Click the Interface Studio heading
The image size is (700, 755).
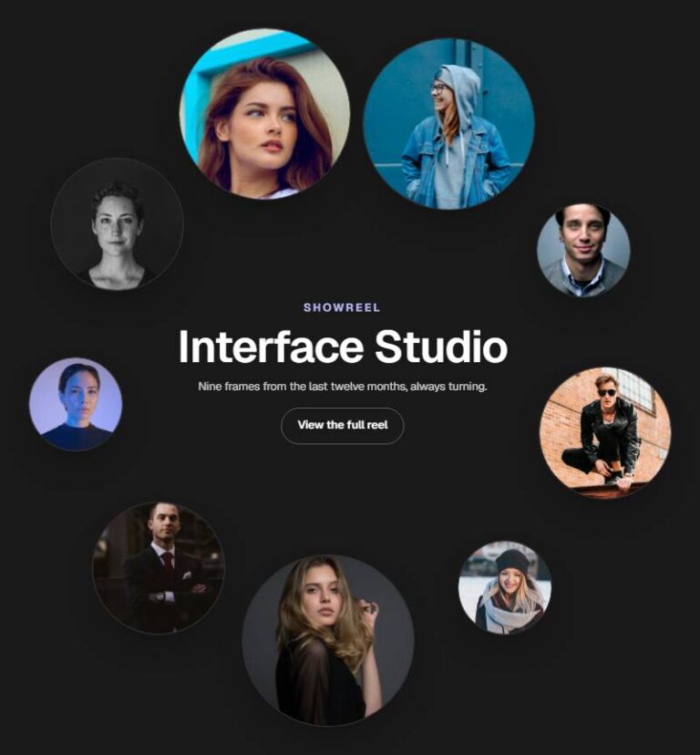[343, 346]
